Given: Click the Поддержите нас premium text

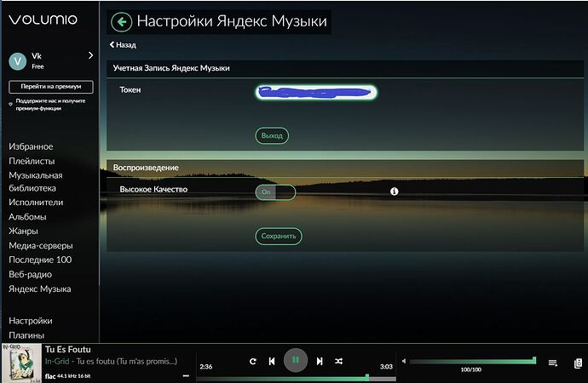Looking at the screenshot, I should tap(50, 105).
